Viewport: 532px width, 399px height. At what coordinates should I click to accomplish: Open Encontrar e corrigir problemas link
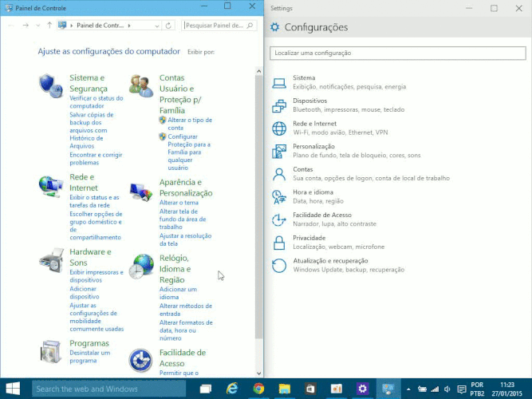tap(96, 159)
